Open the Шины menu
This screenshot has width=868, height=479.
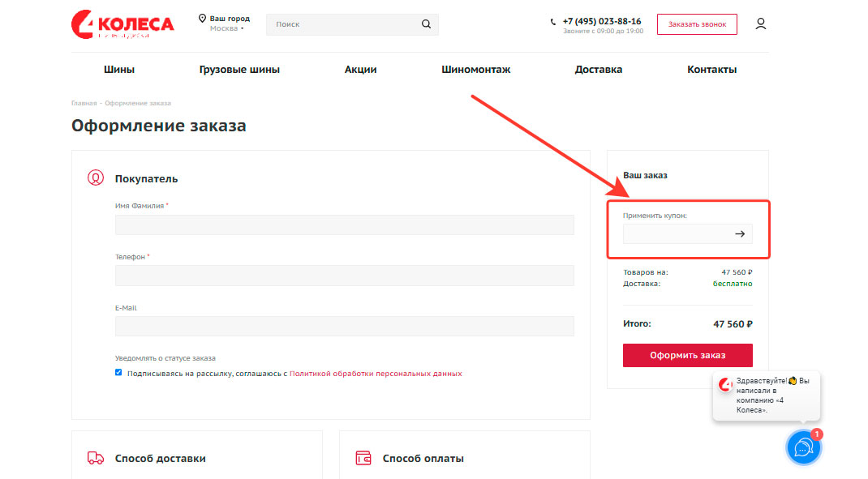click(x=119, y=69)
